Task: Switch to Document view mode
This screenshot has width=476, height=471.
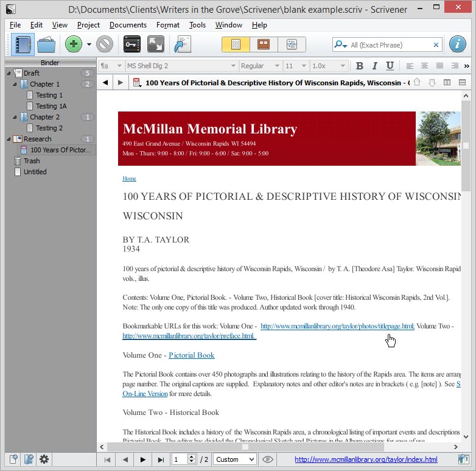Action: pos(236,44)
